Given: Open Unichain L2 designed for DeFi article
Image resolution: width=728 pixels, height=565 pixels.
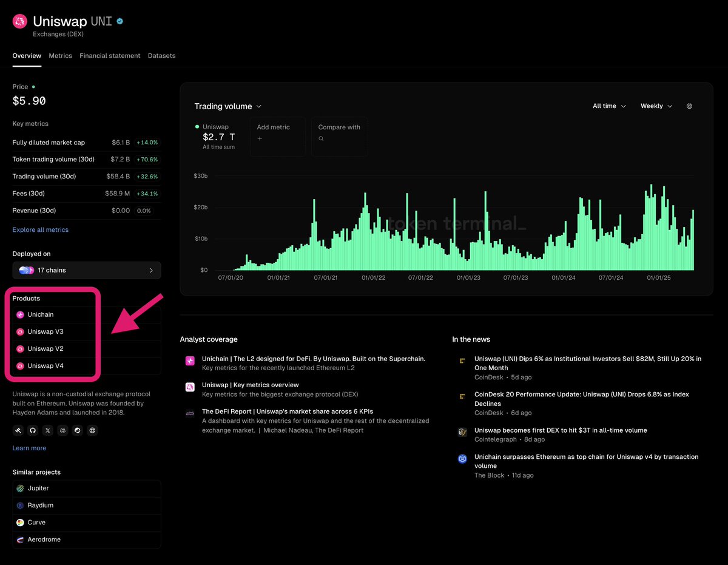Looking at the screenshot, I should [314, 359].
